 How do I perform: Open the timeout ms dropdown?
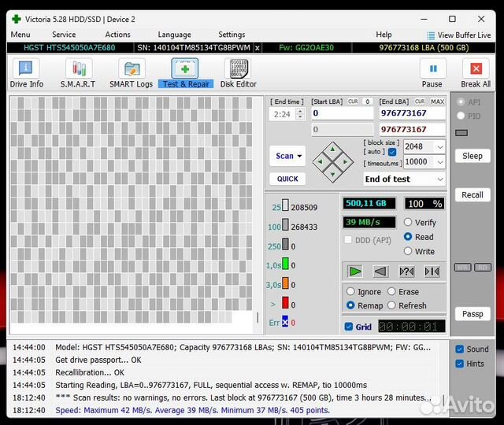pos(439,162)
